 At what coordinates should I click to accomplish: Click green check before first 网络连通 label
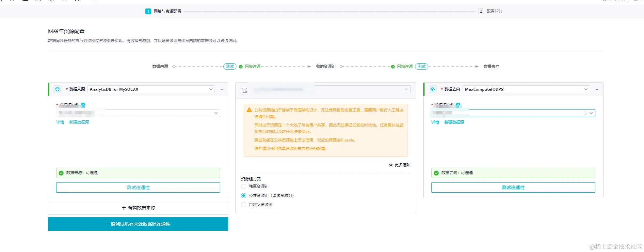click(x=241, y=67)
